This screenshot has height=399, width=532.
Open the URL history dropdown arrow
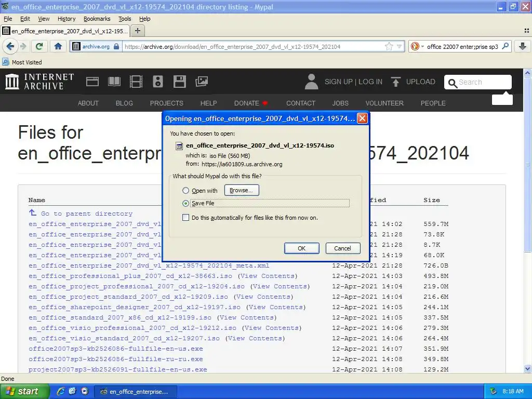pyautogui.click(x=400, y=46)
